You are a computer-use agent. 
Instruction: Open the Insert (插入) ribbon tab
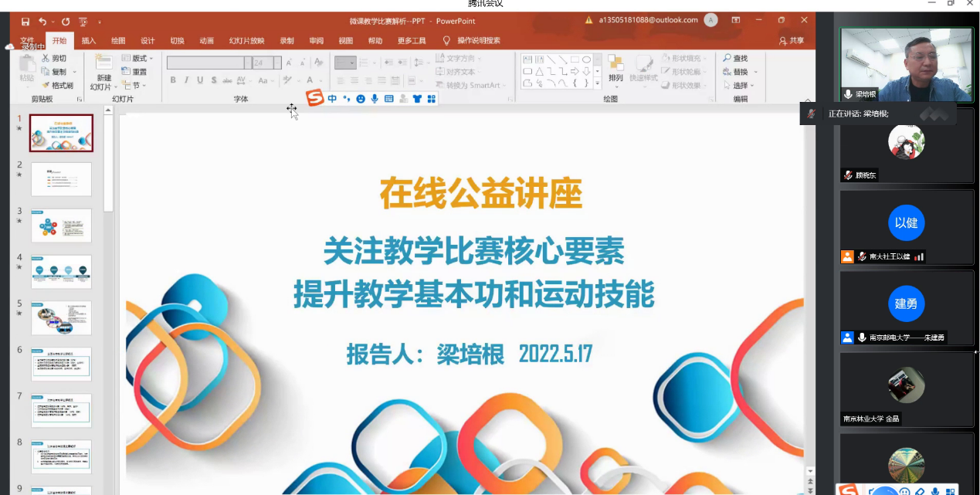click(x=89, y=41)
